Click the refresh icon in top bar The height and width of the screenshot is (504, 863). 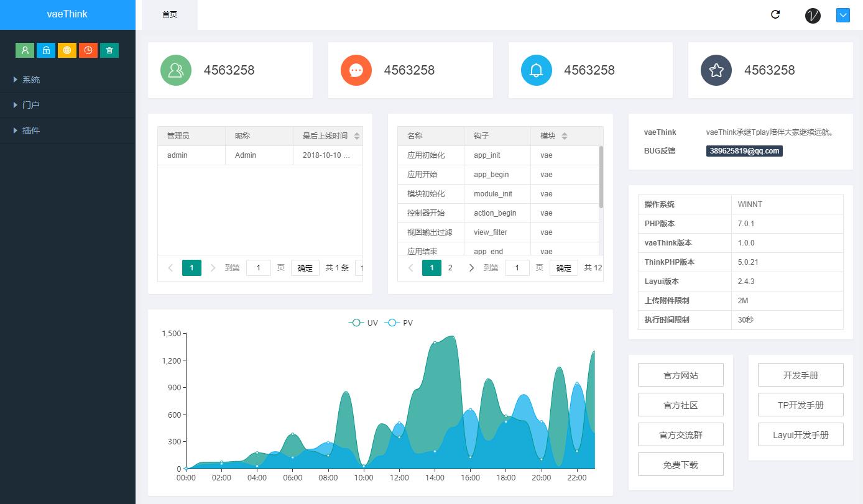point(775,14)
